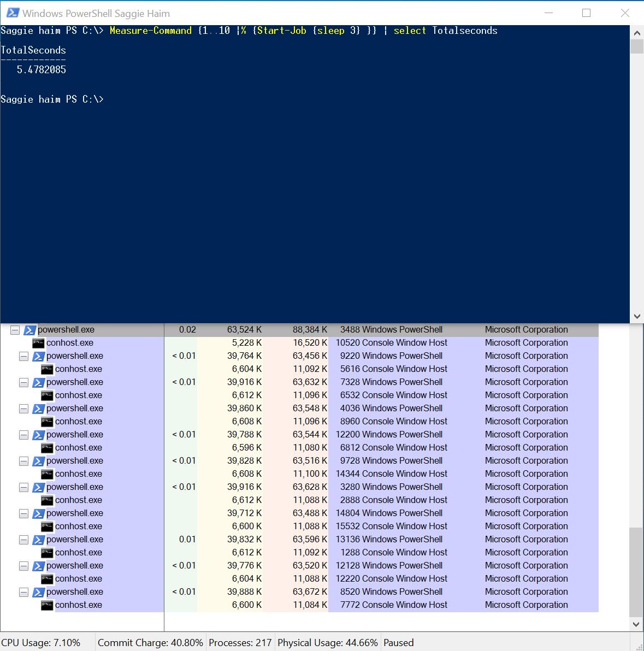The width and height of the screenshot is (644, 651).
Task: Collapse the parent powershell.exe node PID 3488
Action: click(15, 330)
